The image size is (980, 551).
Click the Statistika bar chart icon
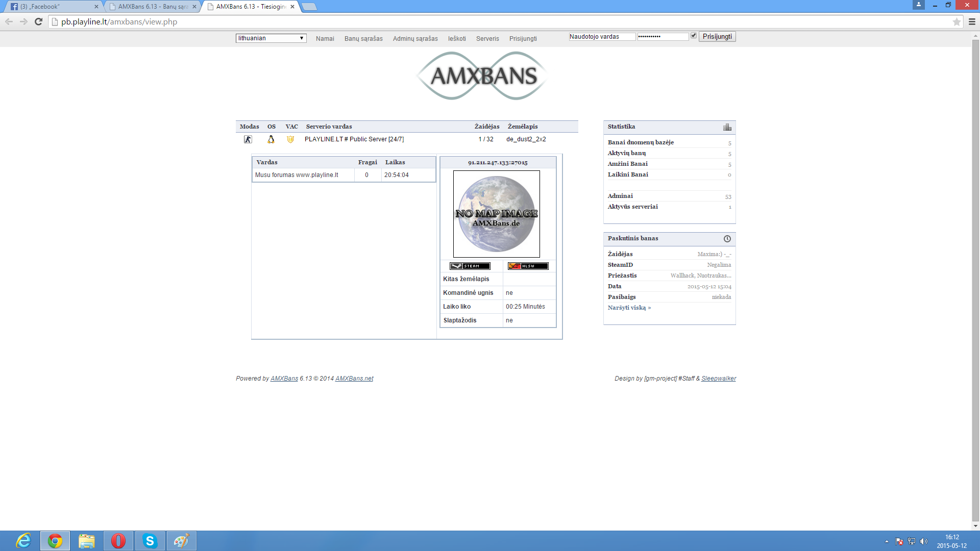pyautogui.click(x=727, y=127)
